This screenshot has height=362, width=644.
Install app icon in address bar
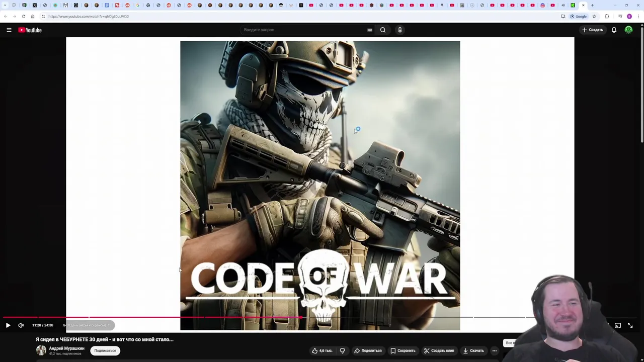pyautogui.click(x=563, y=16)
